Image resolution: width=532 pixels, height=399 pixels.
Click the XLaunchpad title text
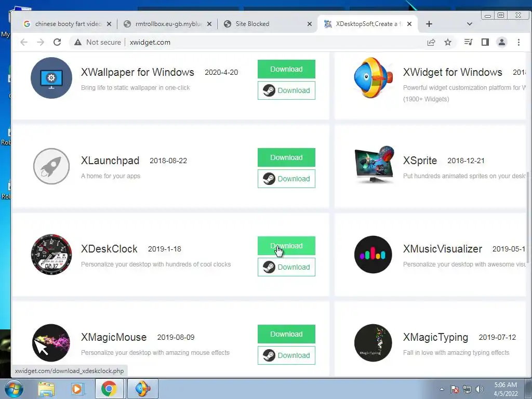(110, 161)
